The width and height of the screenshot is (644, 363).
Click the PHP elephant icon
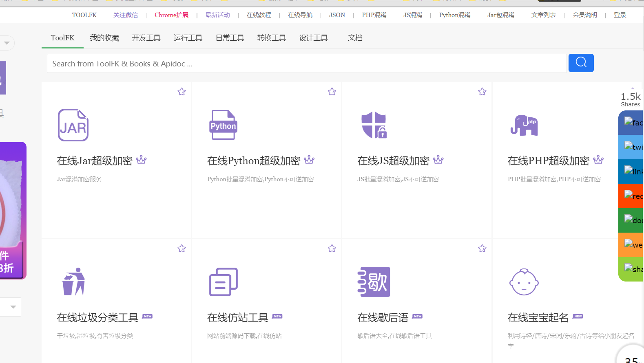tap(524, 125)
